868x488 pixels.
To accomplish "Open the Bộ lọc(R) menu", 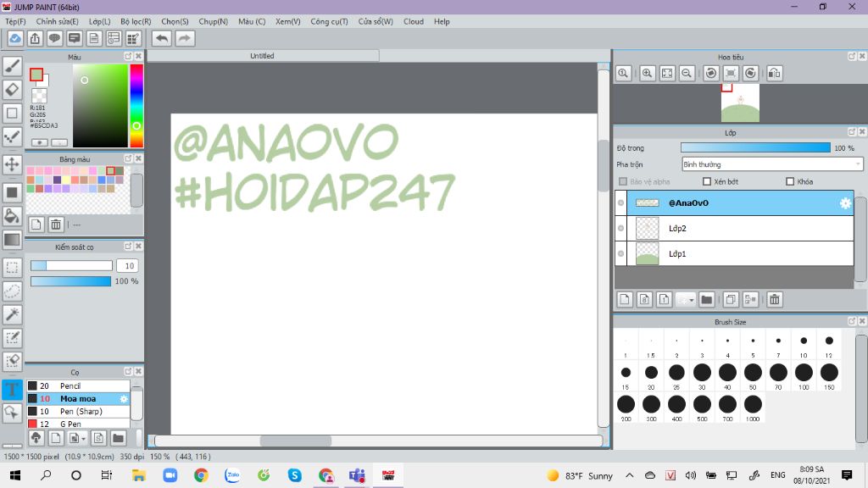I will coord(136,21).
